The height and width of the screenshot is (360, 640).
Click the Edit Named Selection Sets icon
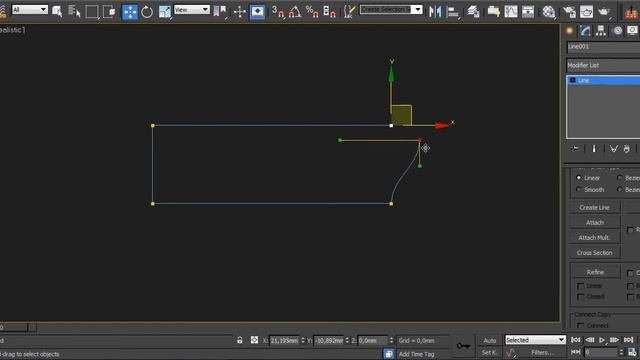[x=349, y=11]
